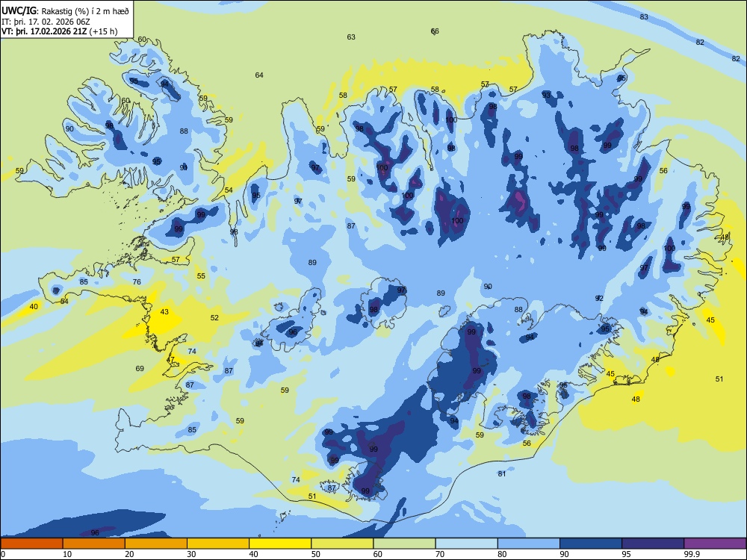Click the humidity value '55' on the map

click(x=201, y=276)
